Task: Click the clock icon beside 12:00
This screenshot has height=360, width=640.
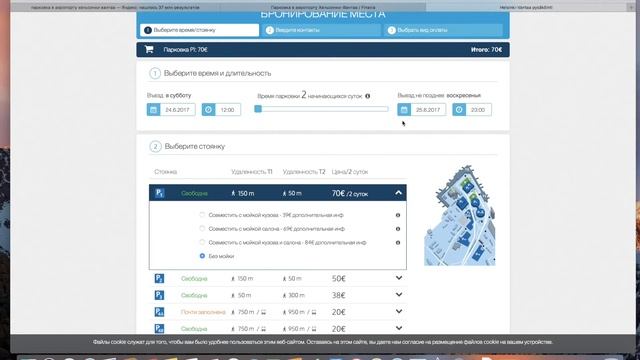Action: pyautogui.click(x=208, y=110)
